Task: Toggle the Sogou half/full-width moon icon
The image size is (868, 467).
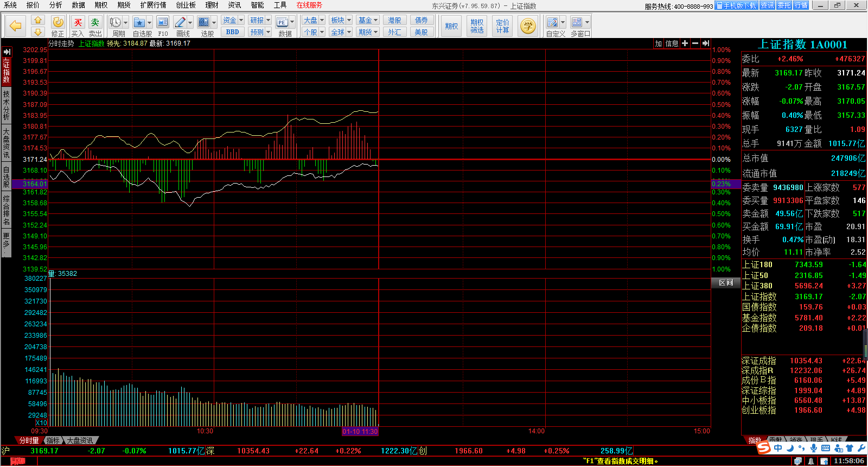Action: [790, 448]
